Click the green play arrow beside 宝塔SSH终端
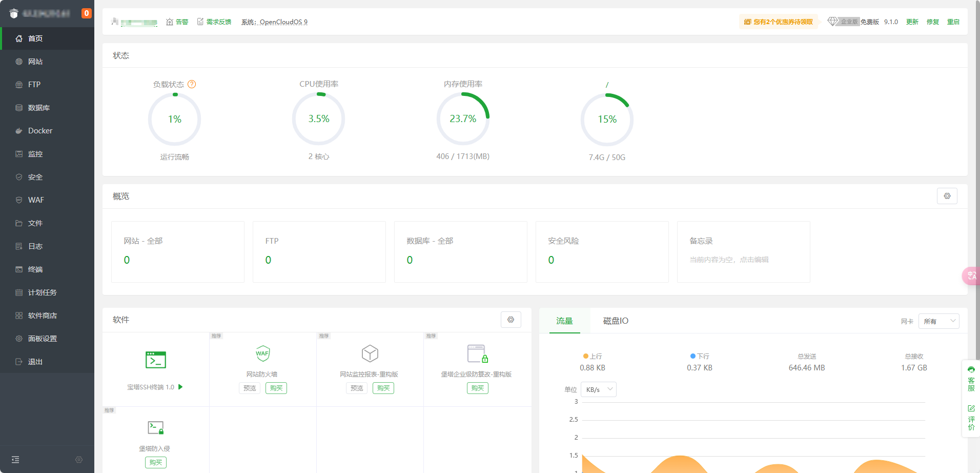This screenshot has width=980, height=473. pyautogui.click(x=180, y=387)
